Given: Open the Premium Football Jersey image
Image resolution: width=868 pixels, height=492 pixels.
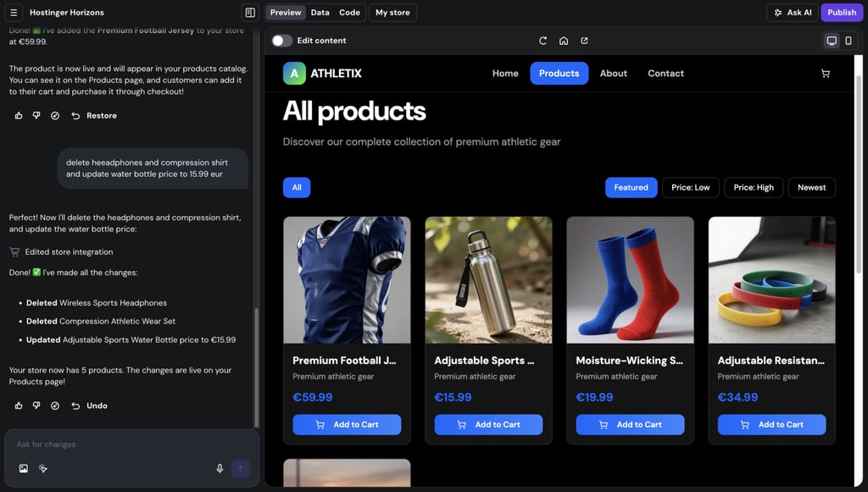Looking at the screenshot, I should (x=347, y=279).
